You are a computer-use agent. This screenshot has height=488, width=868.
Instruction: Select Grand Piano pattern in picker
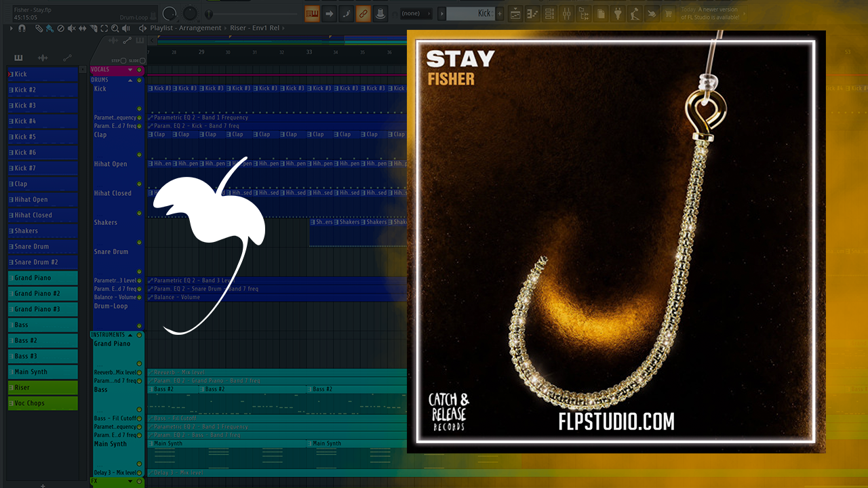pos(43,278)
